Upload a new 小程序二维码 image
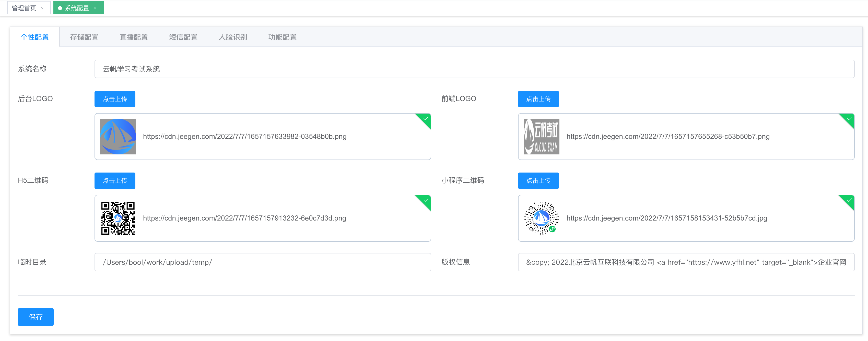This screenshot has width=868, height=341. (538, 181)
